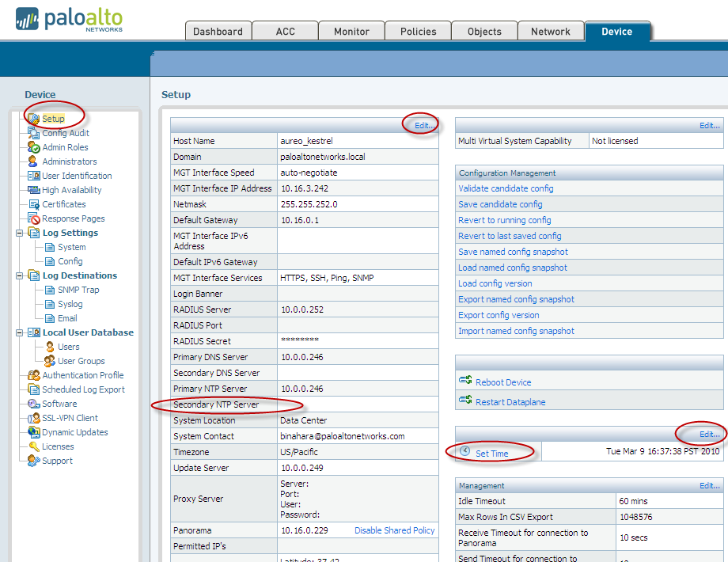
Task: Open the Dashboard tab
Action: pyautogui.click(x=218, y=31)
